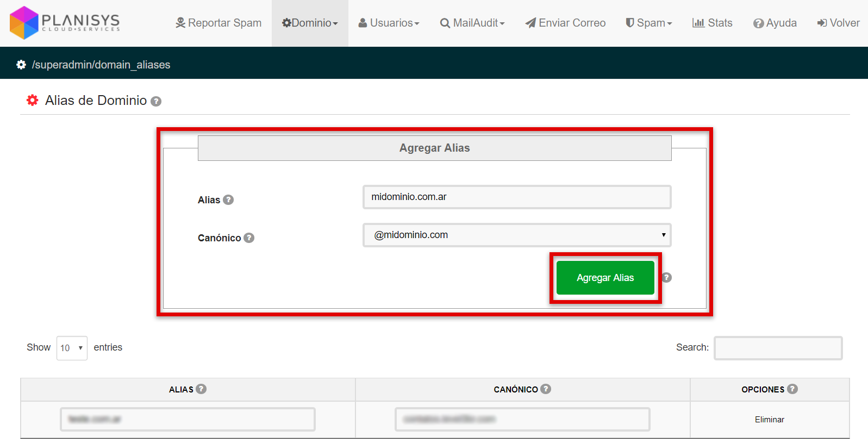Click the green Agregar Alias button
Screen dimensions: 868x443
[x=605, y=278]
